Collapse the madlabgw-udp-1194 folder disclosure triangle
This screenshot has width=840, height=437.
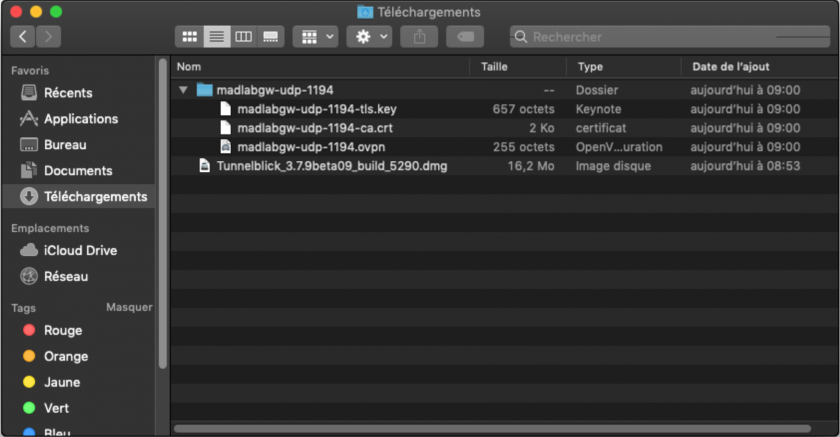pos(183,90)
